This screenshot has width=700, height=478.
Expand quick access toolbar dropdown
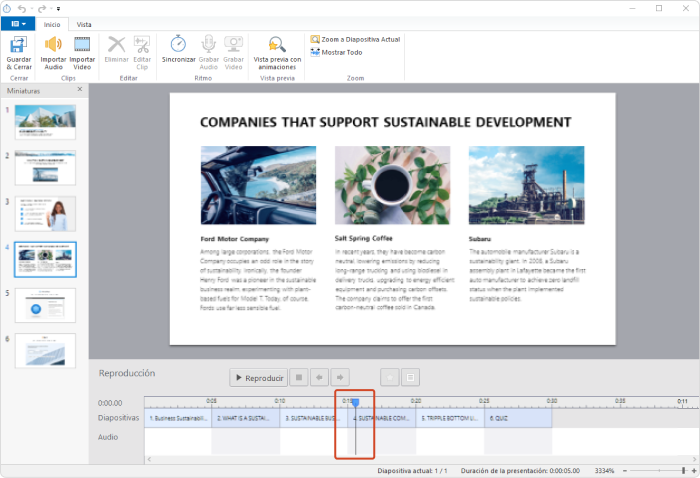point(58,8)
